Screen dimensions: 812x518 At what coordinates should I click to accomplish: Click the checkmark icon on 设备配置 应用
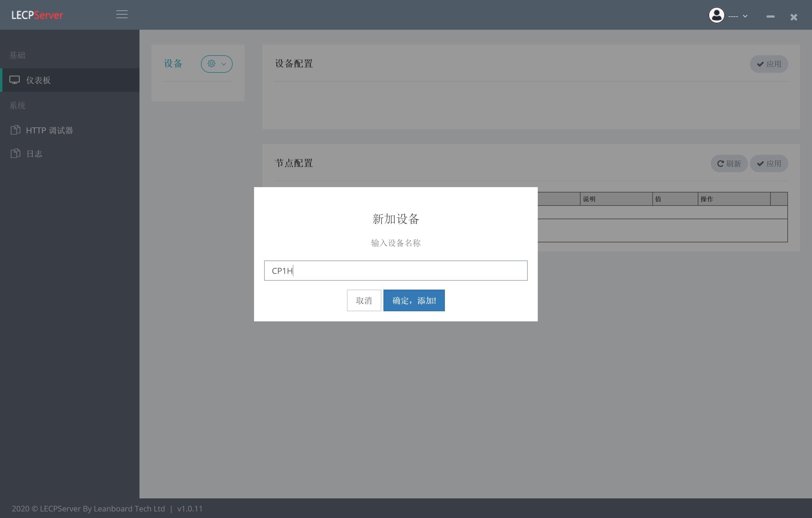click(760, 64)
